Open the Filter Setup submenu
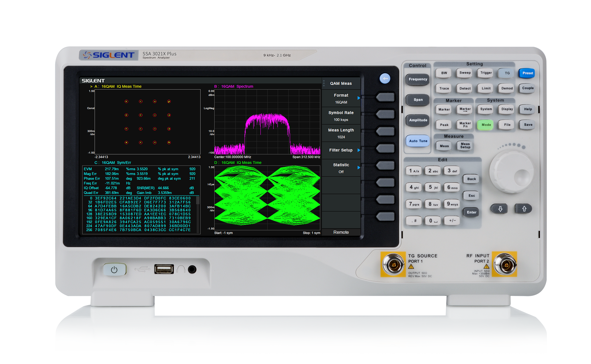Image resolution: width=591 pixels, height=364 pixels. click(341, 150)
